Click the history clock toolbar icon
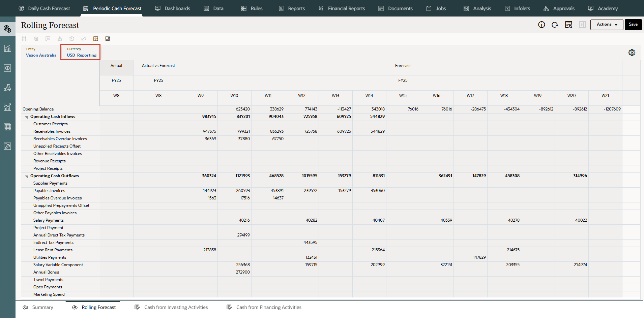Viewport: 644px width, 318px height. point(72,39)
